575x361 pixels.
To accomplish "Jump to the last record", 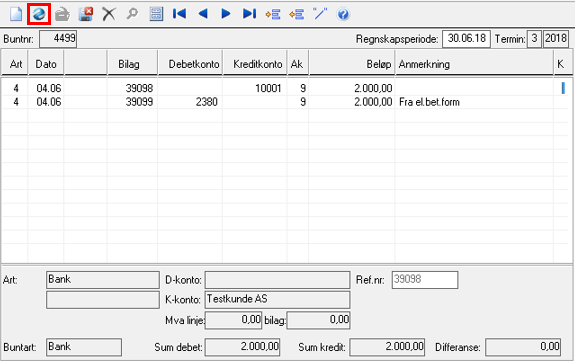I will pyautogui.click(x=249, y=14).
